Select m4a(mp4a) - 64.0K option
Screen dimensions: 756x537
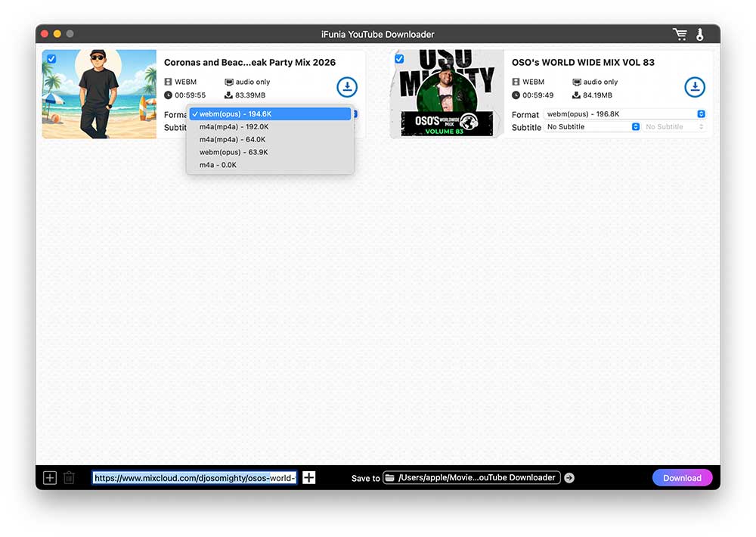point(232,139)
